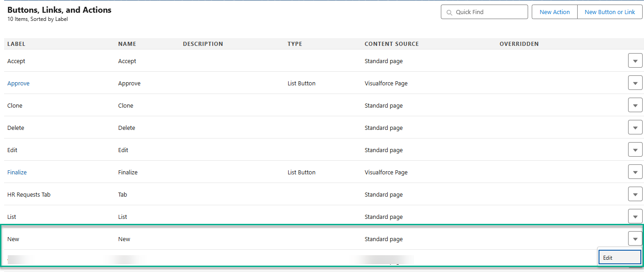
Task: Click the New Button or Link button
Action: point(610,12)
